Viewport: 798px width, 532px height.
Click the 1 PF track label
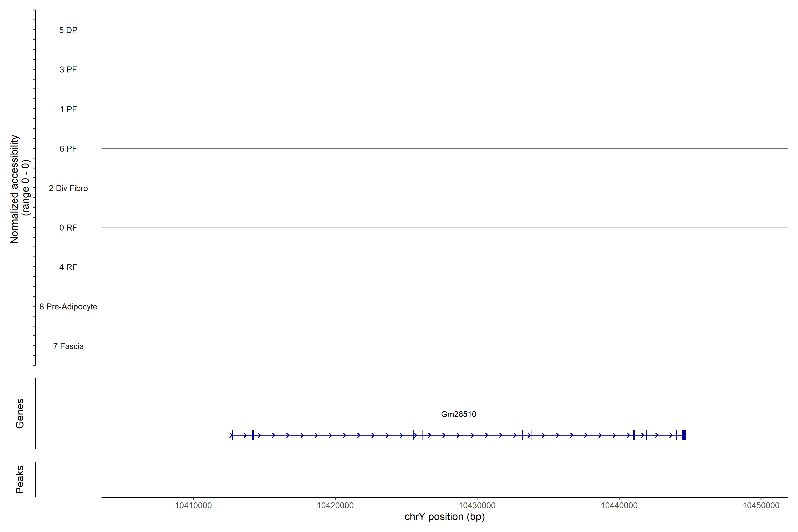coord(68,109)
